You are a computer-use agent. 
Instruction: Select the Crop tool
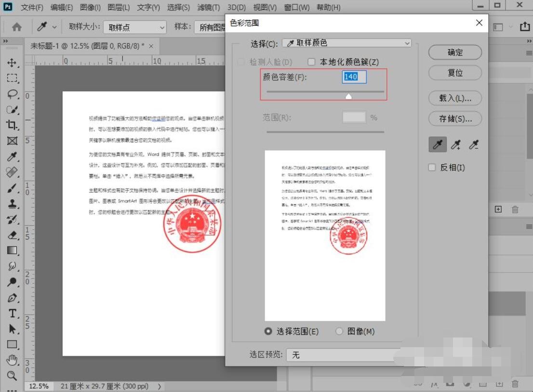click(x=12, y=125)
